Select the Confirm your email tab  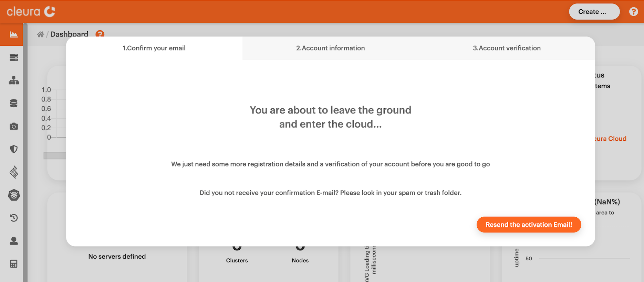(x=154, y=48)
